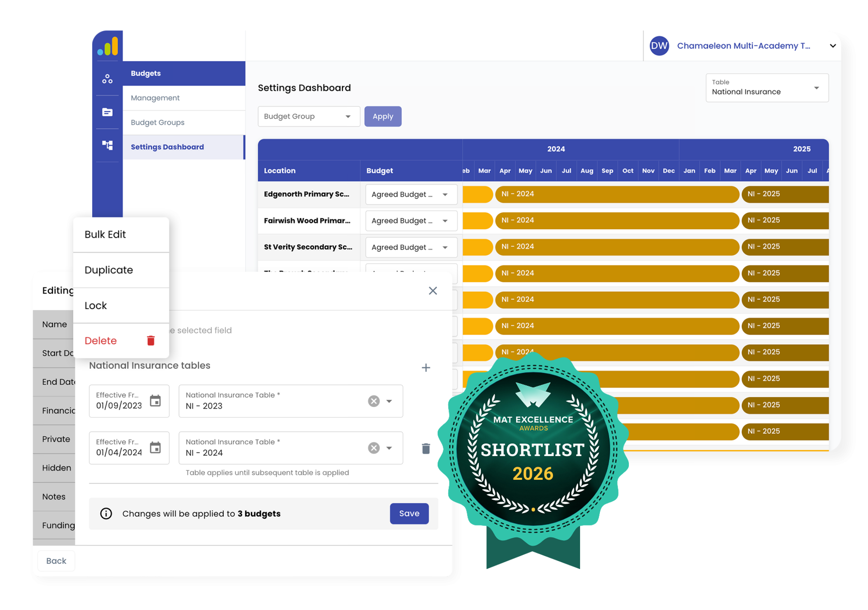Expand the Budget Group dropdown

coord(308,117)
